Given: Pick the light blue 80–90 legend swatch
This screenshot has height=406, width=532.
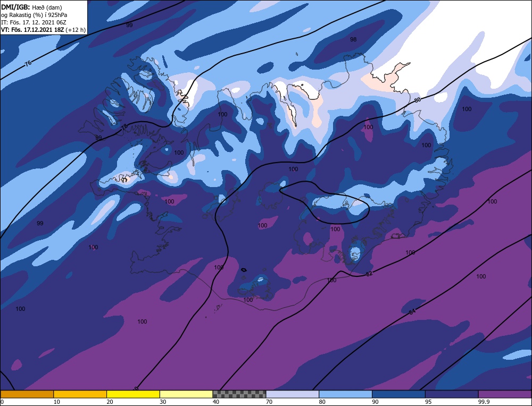Looking at the screenshot, I should (x=345, y=394).
